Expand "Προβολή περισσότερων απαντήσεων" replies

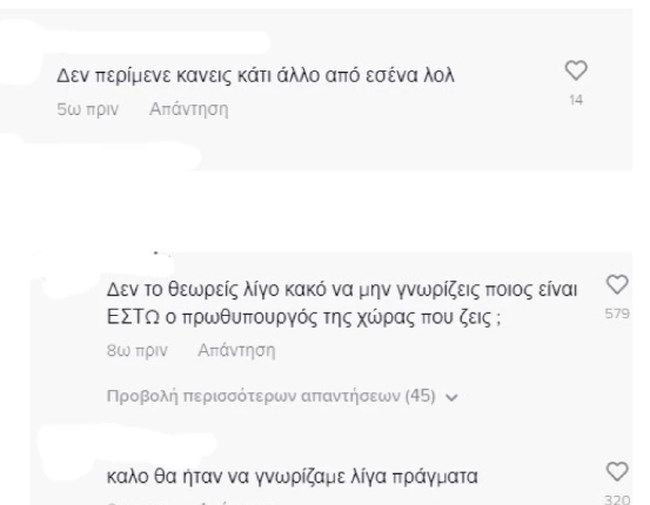click(270, 396)
